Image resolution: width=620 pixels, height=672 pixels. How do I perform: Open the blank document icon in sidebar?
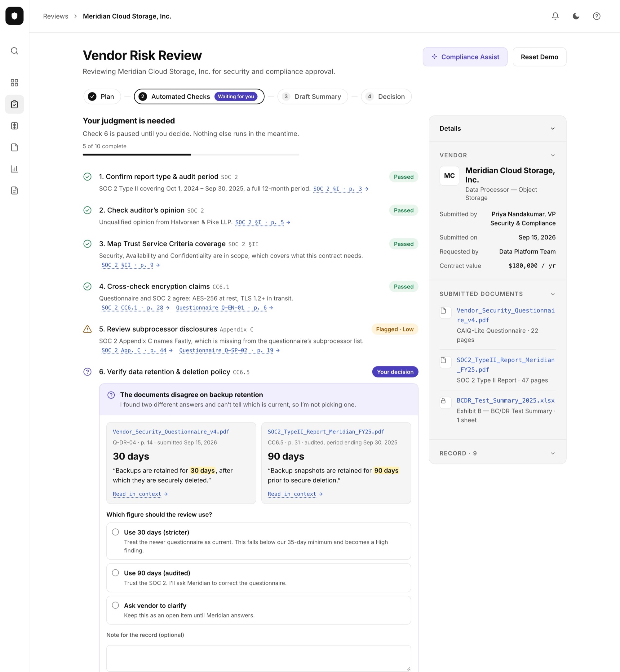pos(15,147)
